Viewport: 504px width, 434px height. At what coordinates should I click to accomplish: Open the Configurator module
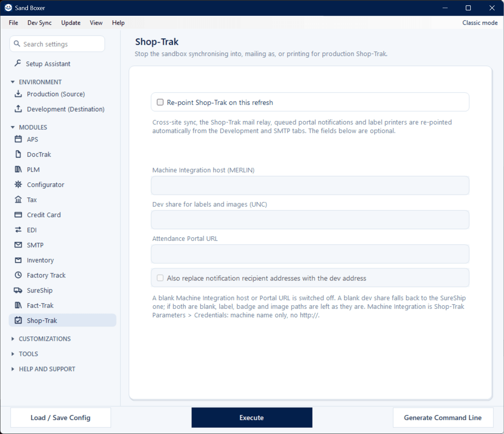pos(46,185)
